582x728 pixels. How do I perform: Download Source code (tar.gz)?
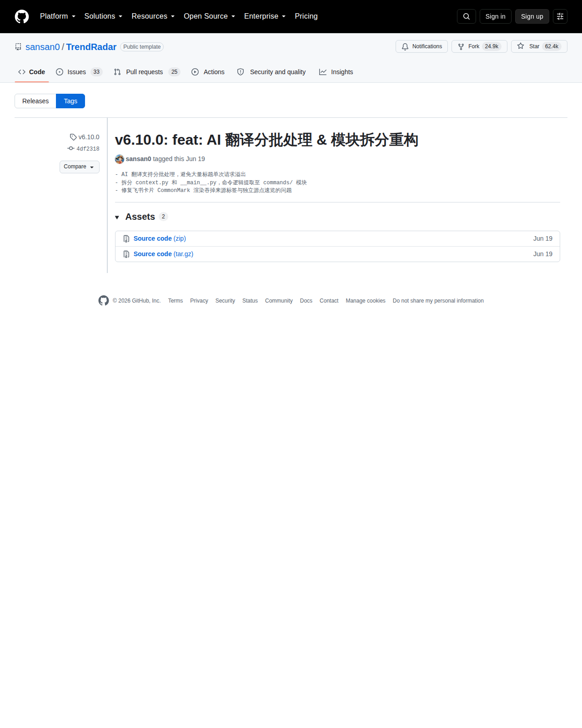point(163,254)
